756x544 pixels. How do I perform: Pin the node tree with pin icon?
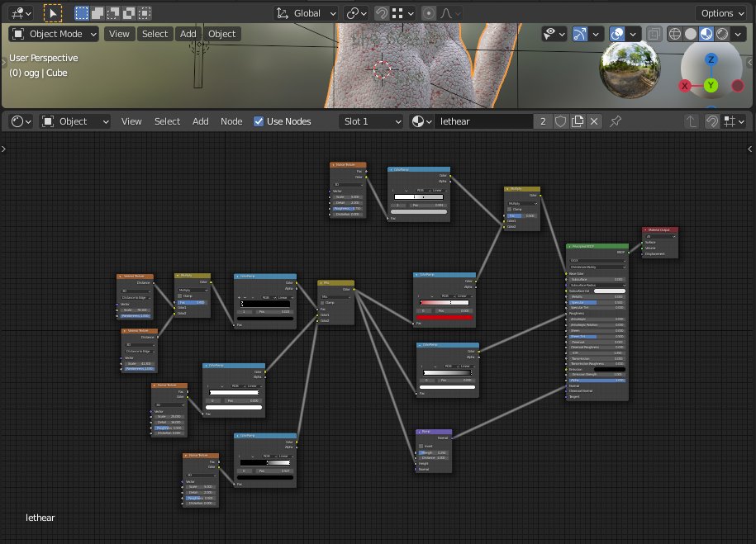616,121
